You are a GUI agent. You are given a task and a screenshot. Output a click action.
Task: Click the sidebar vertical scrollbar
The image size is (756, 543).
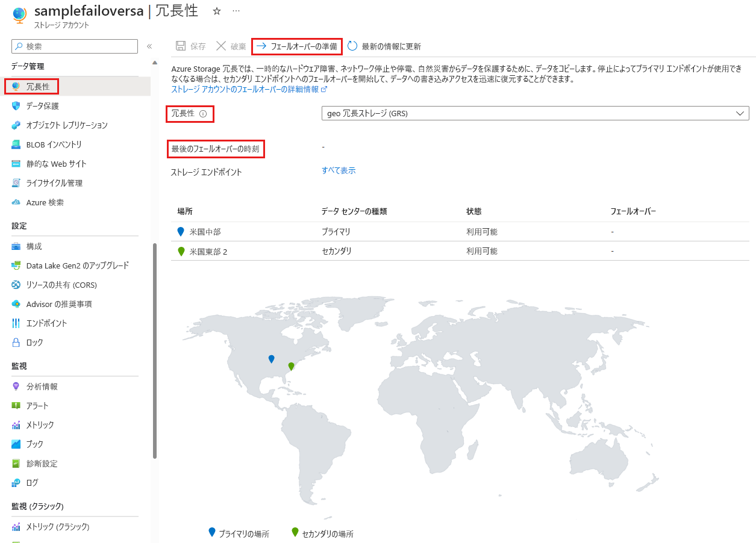(x=155, y=349)
